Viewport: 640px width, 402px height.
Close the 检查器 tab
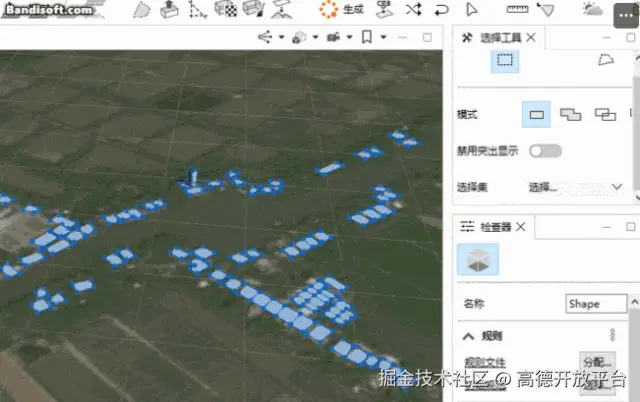pos(521,227)
